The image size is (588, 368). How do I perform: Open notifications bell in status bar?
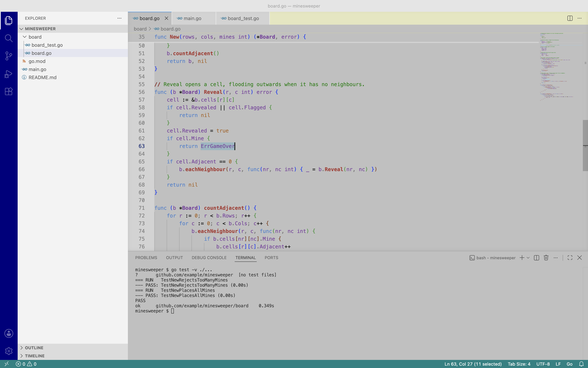pos(581,364)
